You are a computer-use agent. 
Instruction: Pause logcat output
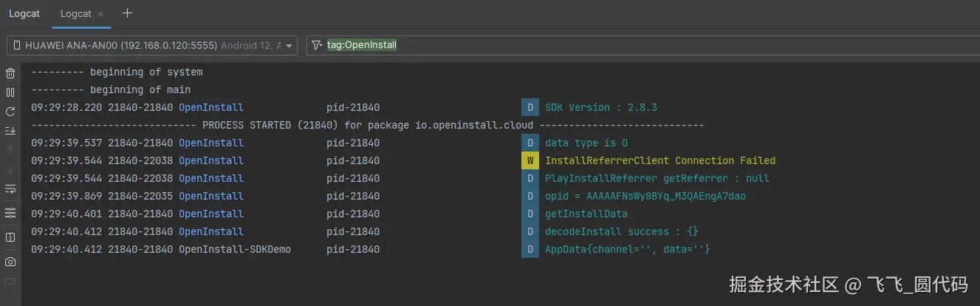point(10,92)
